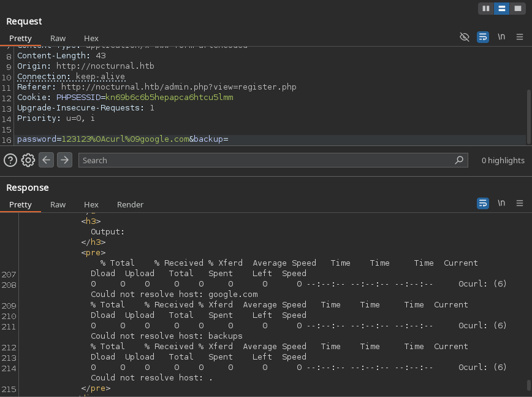Open Request panel hamburger menu
This screenshot has width=532, height=397.
click(x=520, y=37)
